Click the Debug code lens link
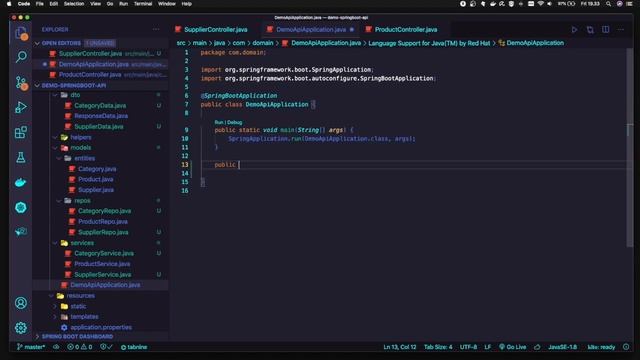 [235, 122]
